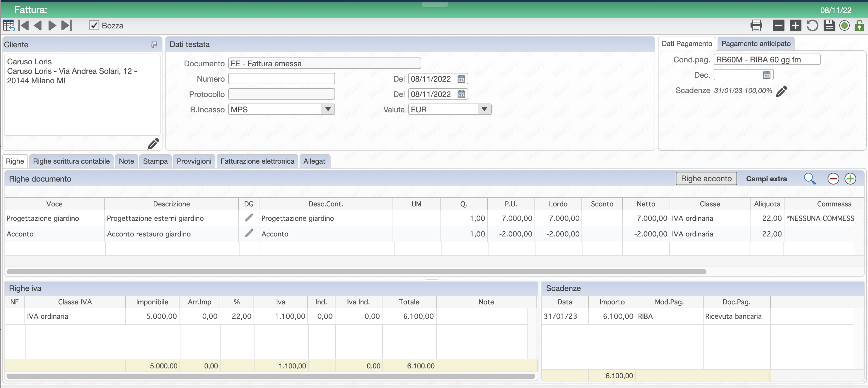Print the invoice with printer icon
The height and width of the screenshot is (388, 868).
point(756,26)
